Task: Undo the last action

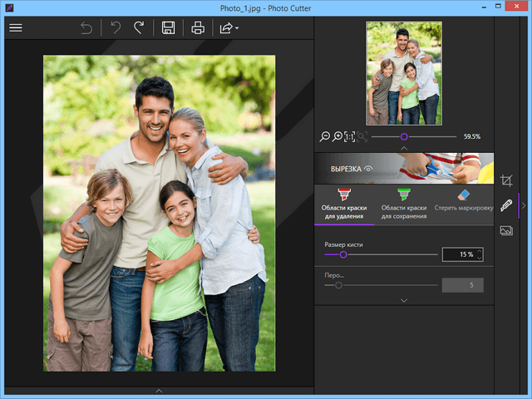Action: click(x=116, y=27)
